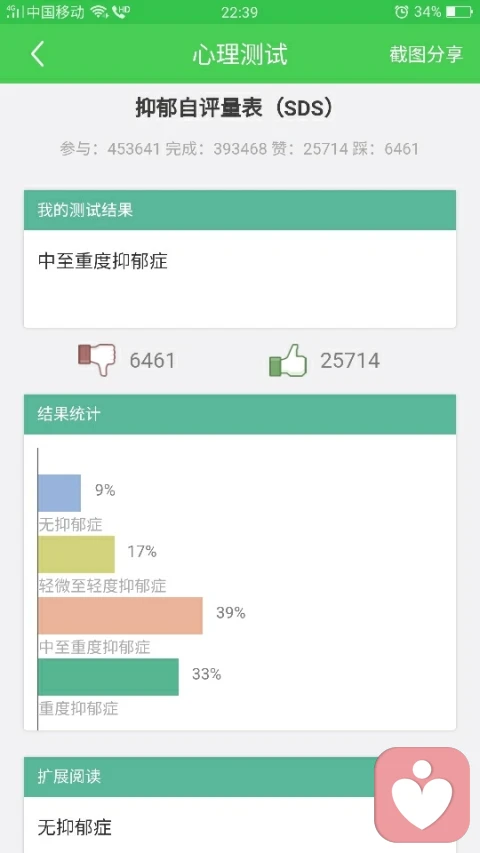This screenshot has width=480, height=853.
Task: Click the blue 9% bar
Action: point(59,493)
